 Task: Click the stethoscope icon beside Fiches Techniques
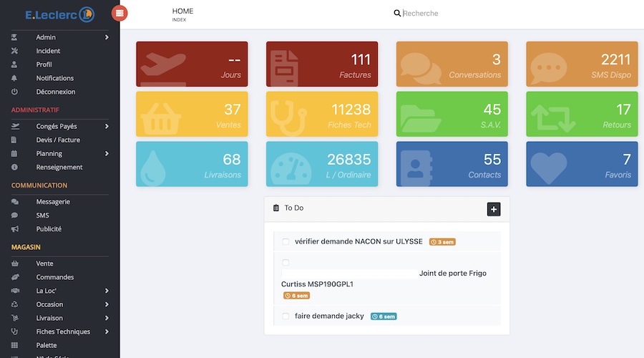pos(14,332)
